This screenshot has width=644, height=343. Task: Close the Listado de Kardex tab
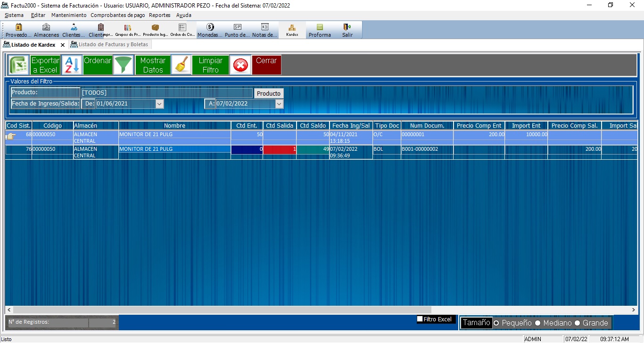pyautogui.click(x=63, y=45)
